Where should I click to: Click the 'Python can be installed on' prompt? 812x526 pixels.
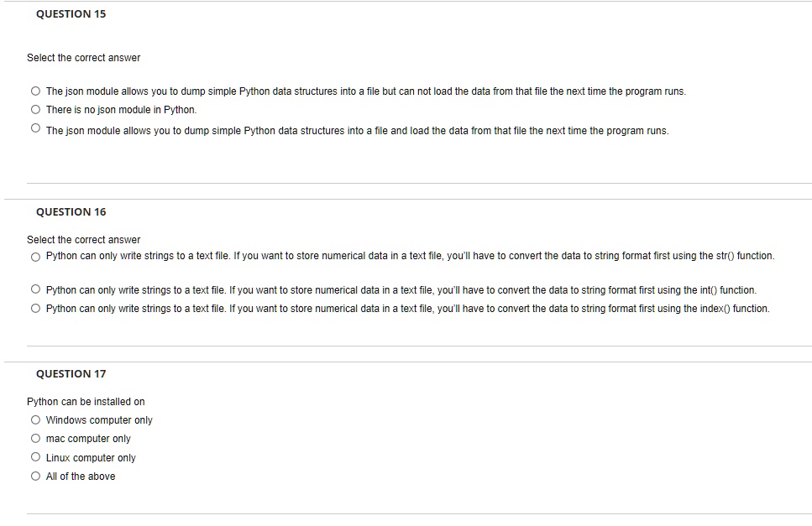pyautogui.click(x=86, y=402)
